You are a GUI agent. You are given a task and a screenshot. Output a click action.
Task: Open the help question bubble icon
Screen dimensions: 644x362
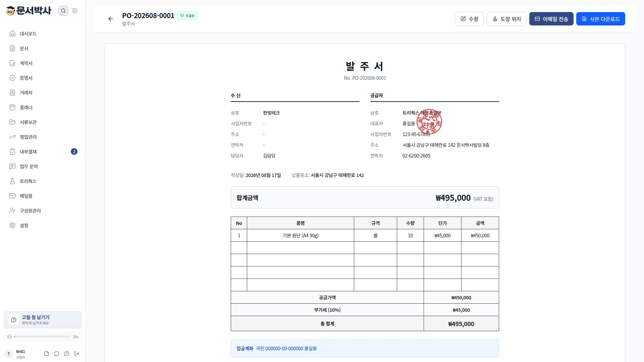(x=67, y=354)
